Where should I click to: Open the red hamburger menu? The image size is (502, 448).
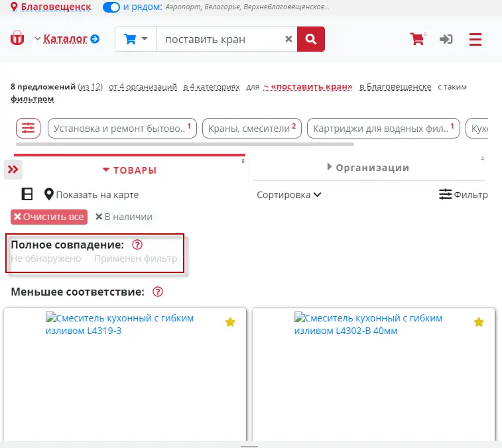pos(475,39)
